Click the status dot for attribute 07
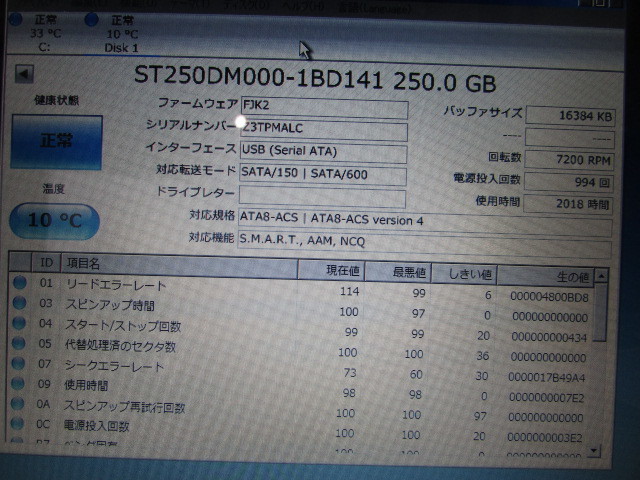This screenshot has width=640, height=480. 18,363
